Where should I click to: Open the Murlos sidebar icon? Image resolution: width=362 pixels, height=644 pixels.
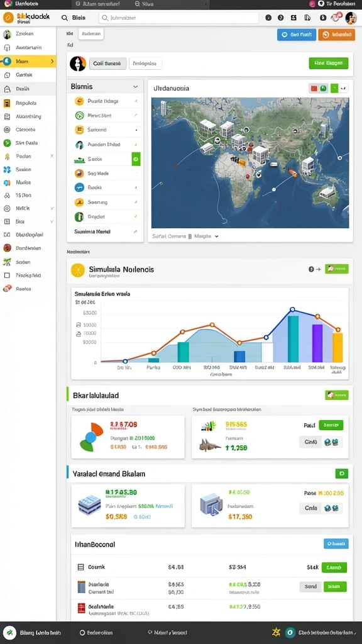coord(6,183)
